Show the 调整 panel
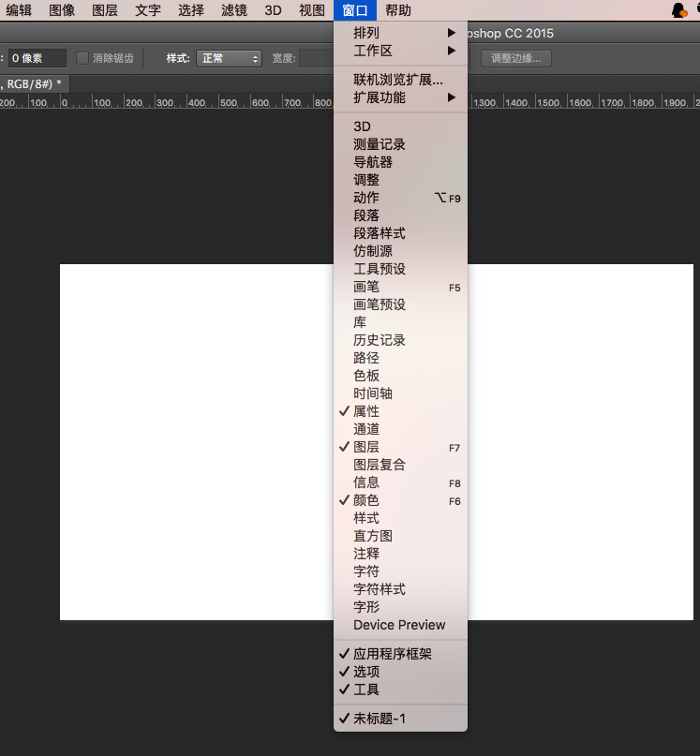Viewport: 700px width, 756px height. pos(400,180)
